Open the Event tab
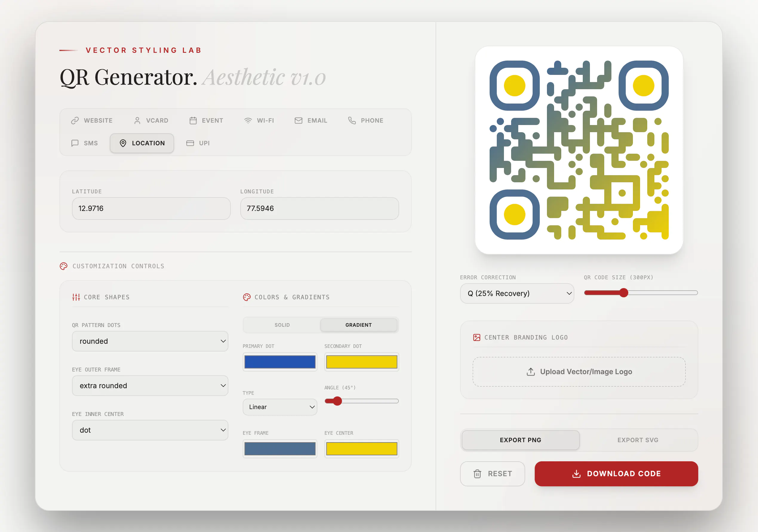Image resolution: width=758 pixels, height=532 pixels. coord(206,121)
